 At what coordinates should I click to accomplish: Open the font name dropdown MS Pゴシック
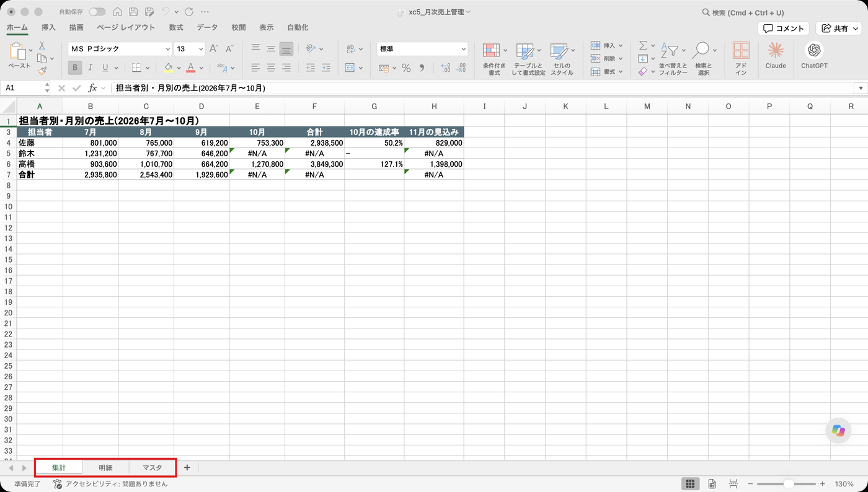click(168, 49)
